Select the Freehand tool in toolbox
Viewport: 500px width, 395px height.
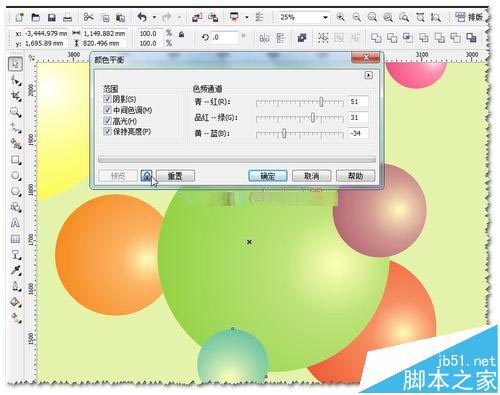[16, 128]
